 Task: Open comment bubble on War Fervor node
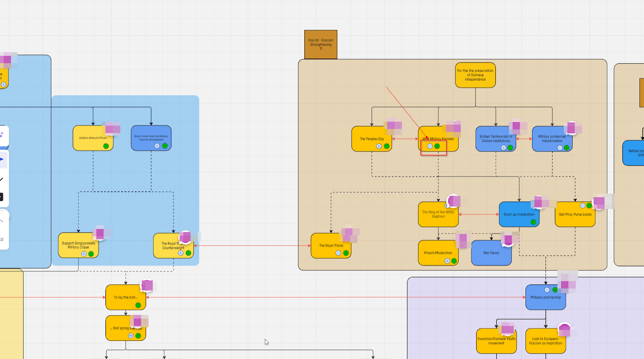click(509, 239)
